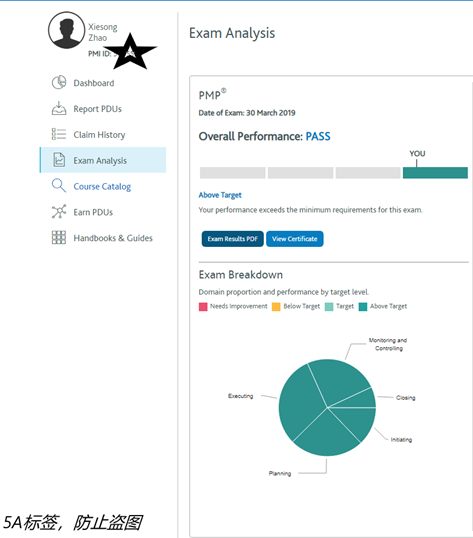Click the Dashboard pie chart icon
Image resolution: width=473 pixels, height=538 pixels.
(59, 83)
